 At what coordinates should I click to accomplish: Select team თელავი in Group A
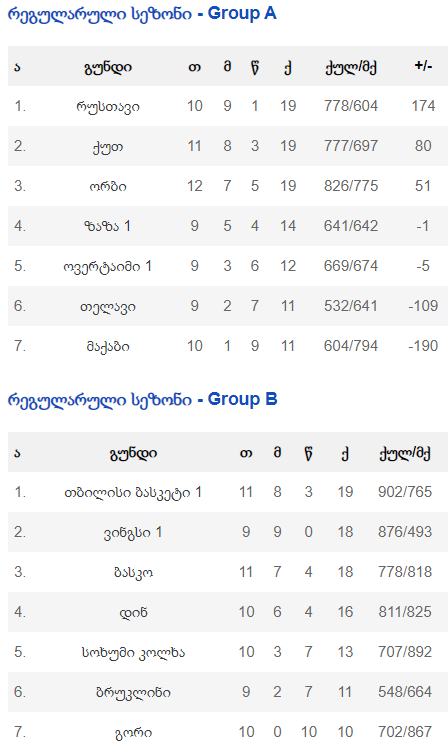[x=108, y=306]
